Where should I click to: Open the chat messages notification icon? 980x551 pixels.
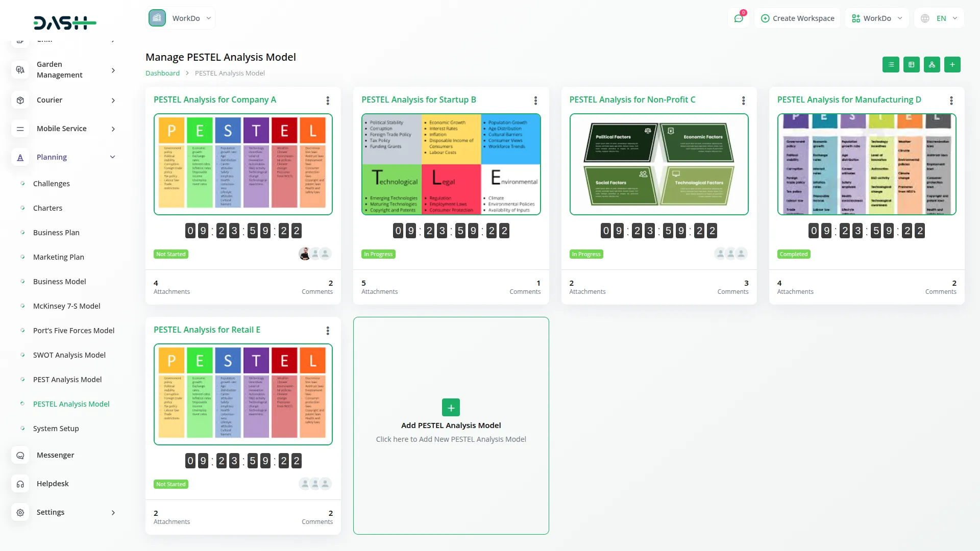(x=738, y=18)
